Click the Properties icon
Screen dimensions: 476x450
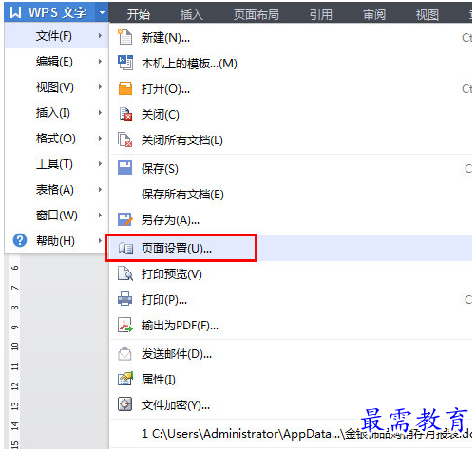tap(125, 379)
